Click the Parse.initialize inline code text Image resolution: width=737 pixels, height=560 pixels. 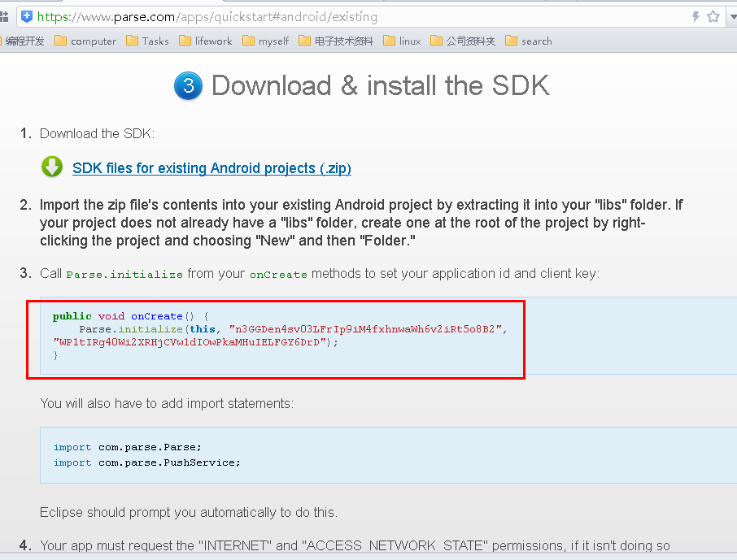pyautogui.click(x=124, y=275)
